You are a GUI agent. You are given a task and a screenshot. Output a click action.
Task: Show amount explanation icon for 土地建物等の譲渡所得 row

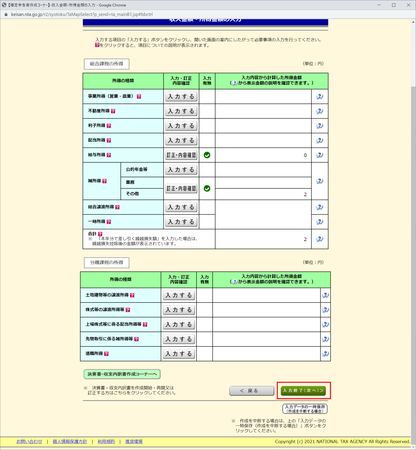click(x=326, y=295)
